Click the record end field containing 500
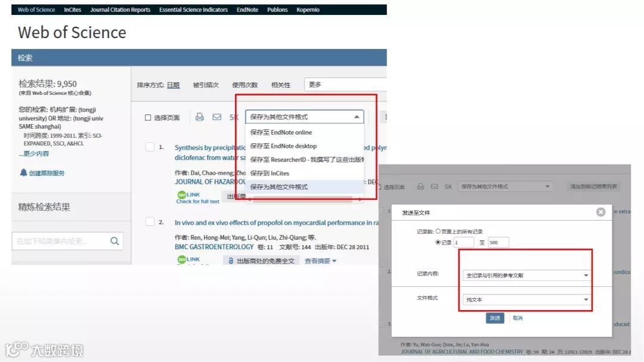 499,243
